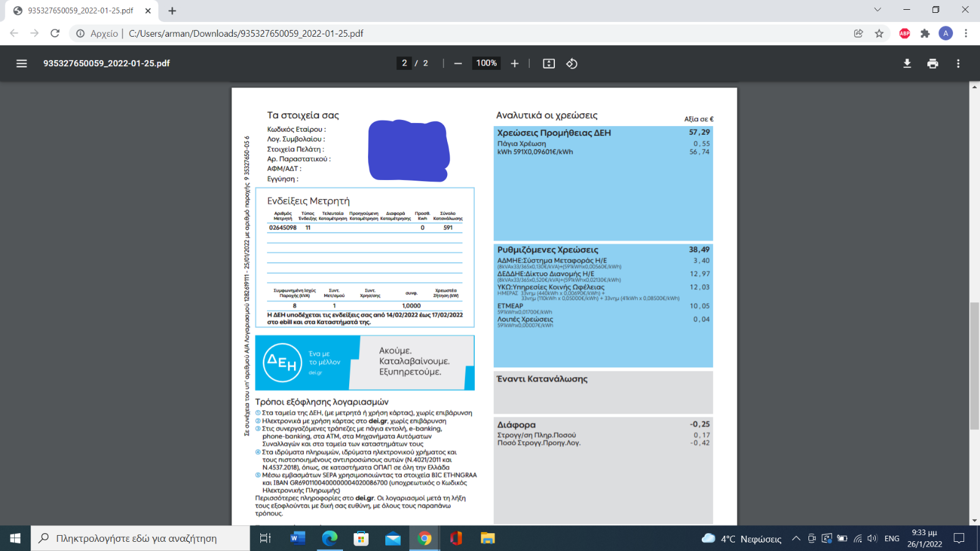Open the Windows Start menu
Screen dimensions: 980x551
15,538
